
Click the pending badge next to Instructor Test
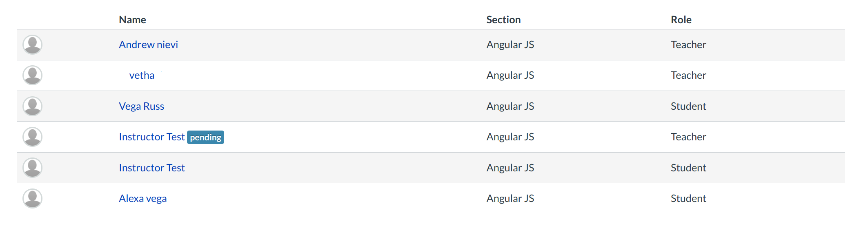coord(205,137)
